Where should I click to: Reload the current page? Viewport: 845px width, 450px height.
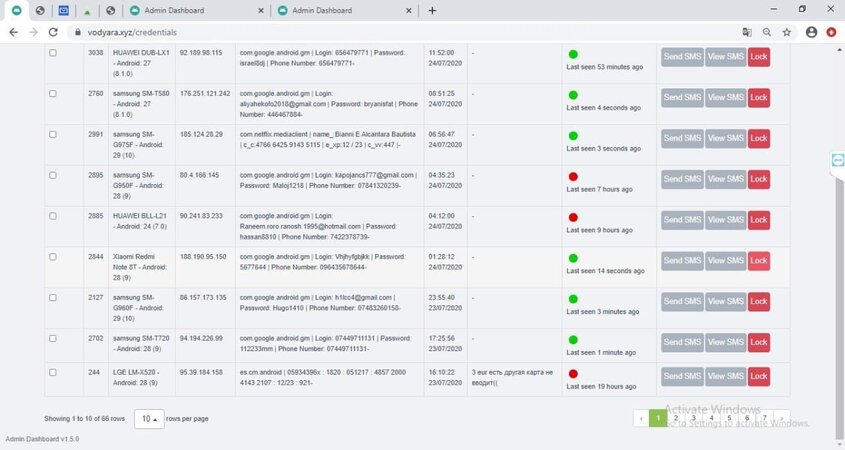coord(55,32)
